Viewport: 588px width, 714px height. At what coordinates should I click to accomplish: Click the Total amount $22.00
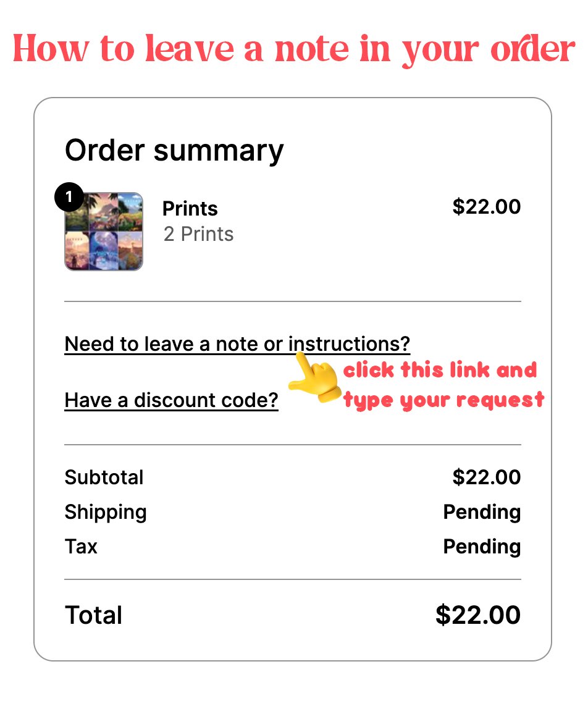pyautogui.click(x=477, y=615)
